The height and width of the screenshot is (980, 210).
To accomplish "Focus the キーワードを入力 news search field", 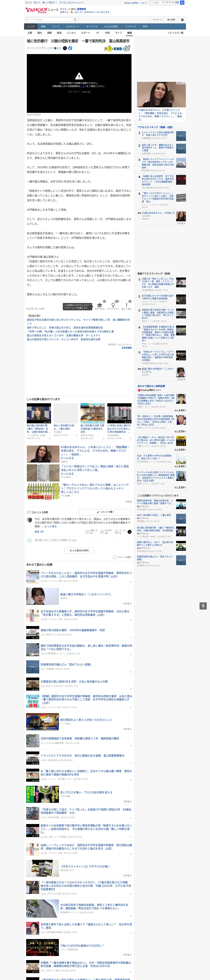I will click(x=49, y=19).
